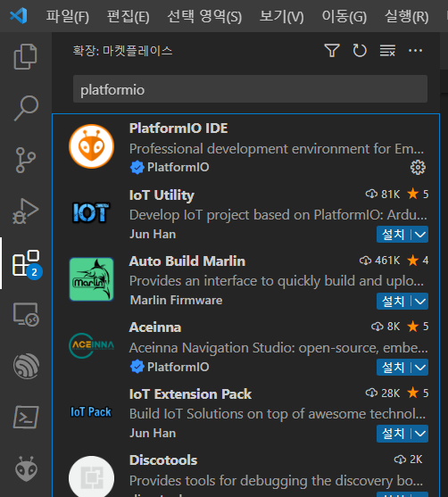The height and width of the screenshot is (497, 448).
Task: Click the PlatformIO IDE extension logo
Action: point(91,146)
